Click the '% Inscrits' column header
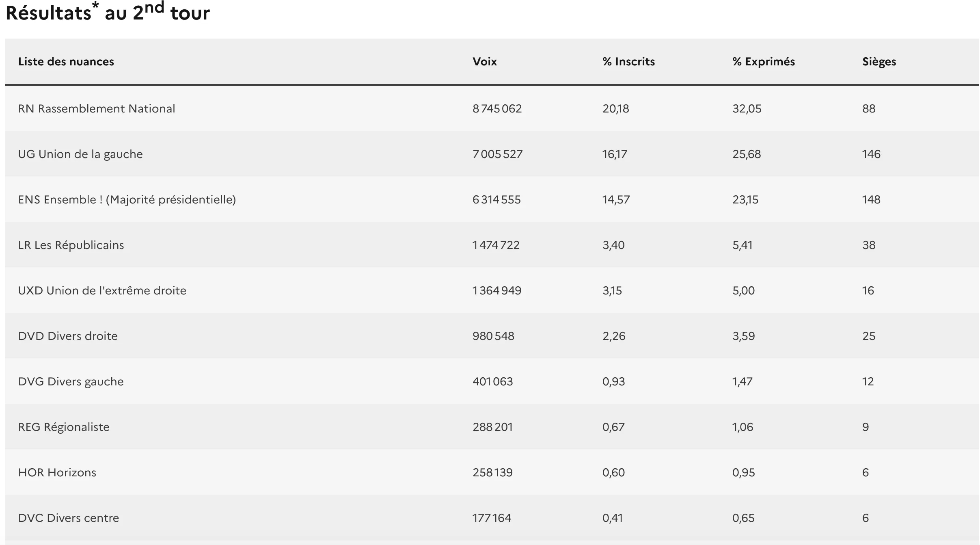 [x=628, y=62]
